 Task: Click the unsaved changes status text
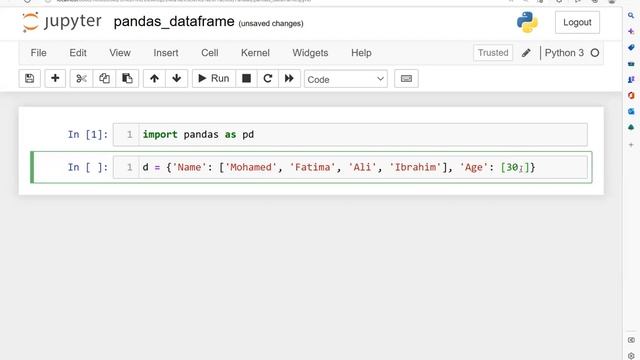(271, 24)
